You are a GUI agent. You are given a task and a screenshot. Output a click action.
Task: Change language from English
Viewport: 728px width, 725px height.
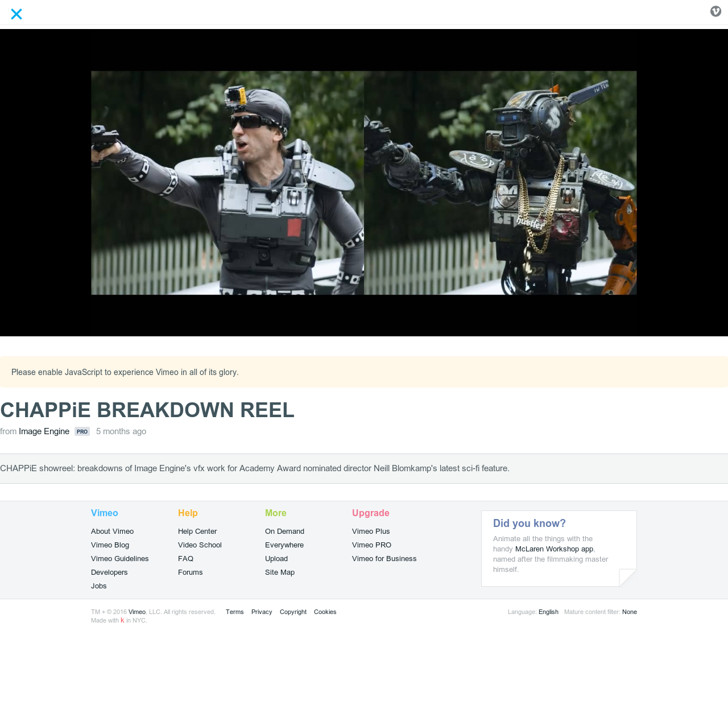coord(548,612)
